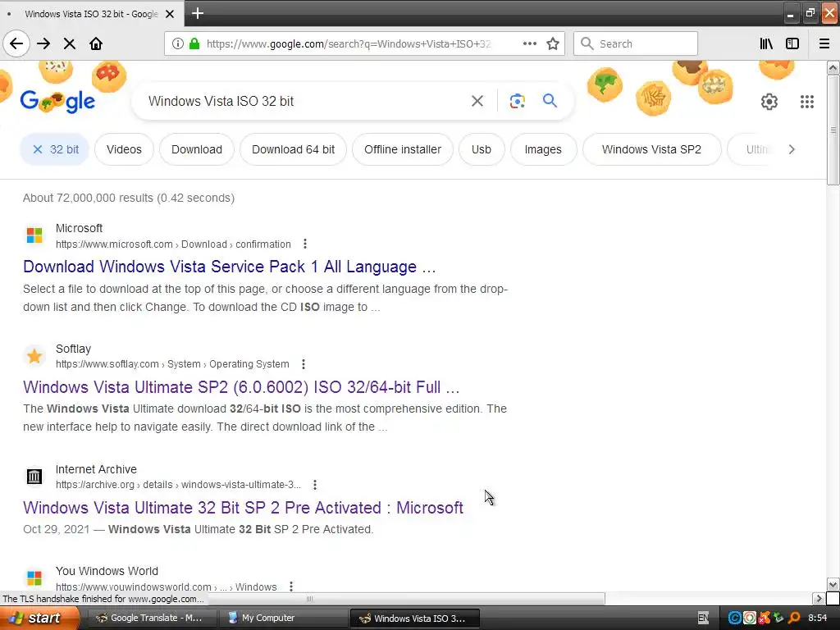Go back to the previous page
The height and width of the screenshot is (630, 840).
tap(16, 44)
